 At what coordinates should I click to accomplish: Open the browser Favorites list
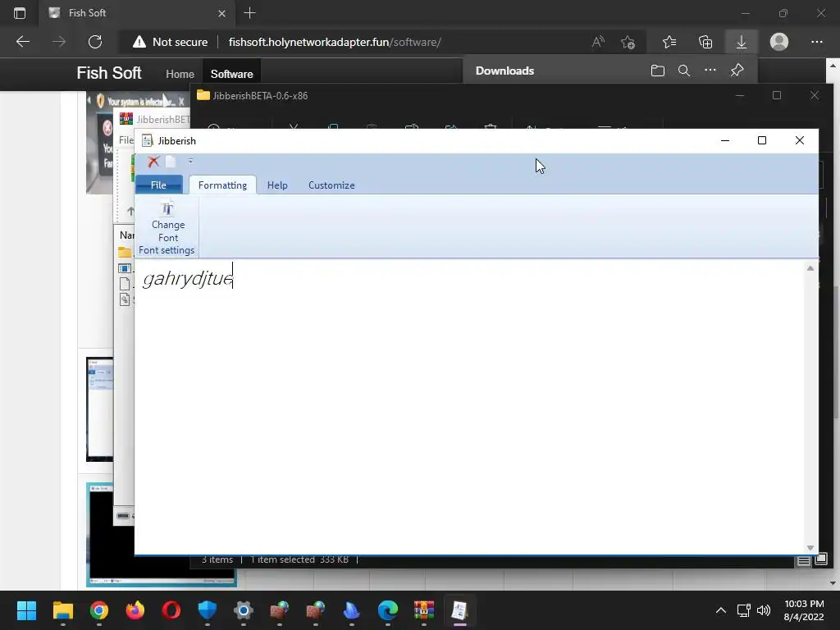669,42
